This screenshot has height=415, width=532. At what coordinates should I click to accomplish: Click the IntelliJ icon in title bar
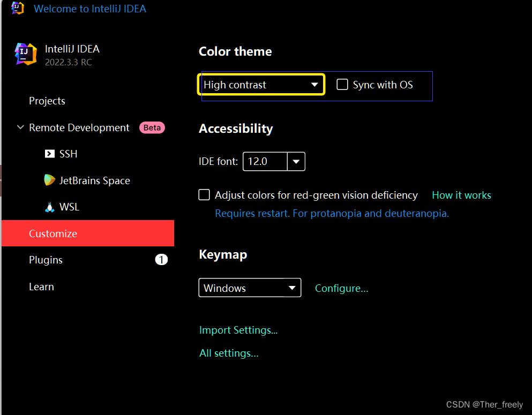[18, 8]
